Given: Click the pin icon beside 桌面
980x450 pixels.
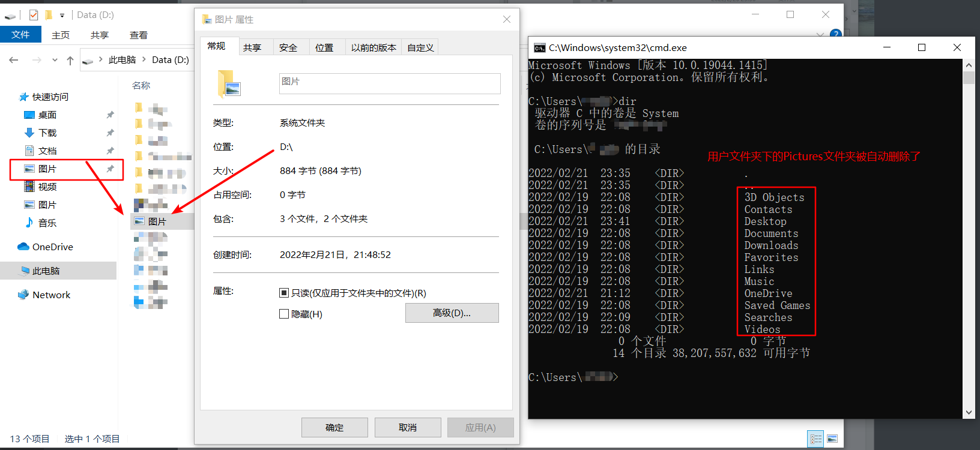Looking at the screenshot, I should click(110, 115).
